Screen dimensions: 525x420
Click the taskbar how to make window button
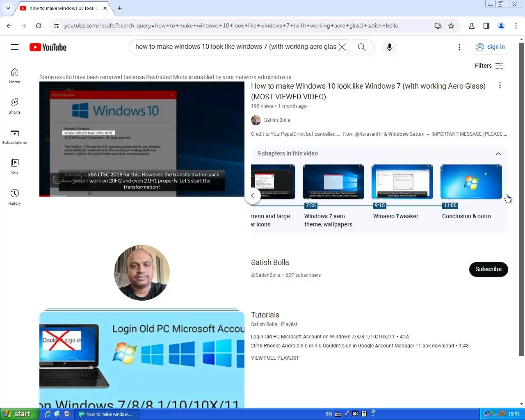point(108,414)
